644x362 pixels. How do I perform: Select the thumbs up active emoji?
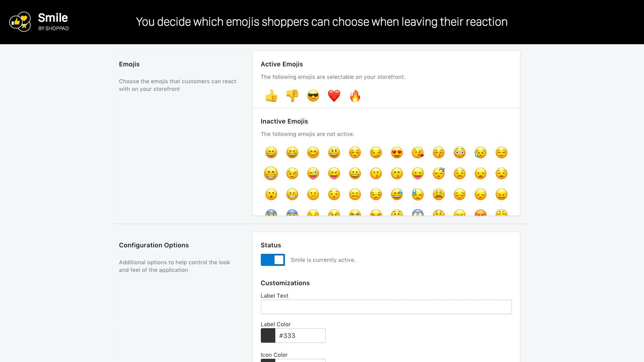point(271,96)
